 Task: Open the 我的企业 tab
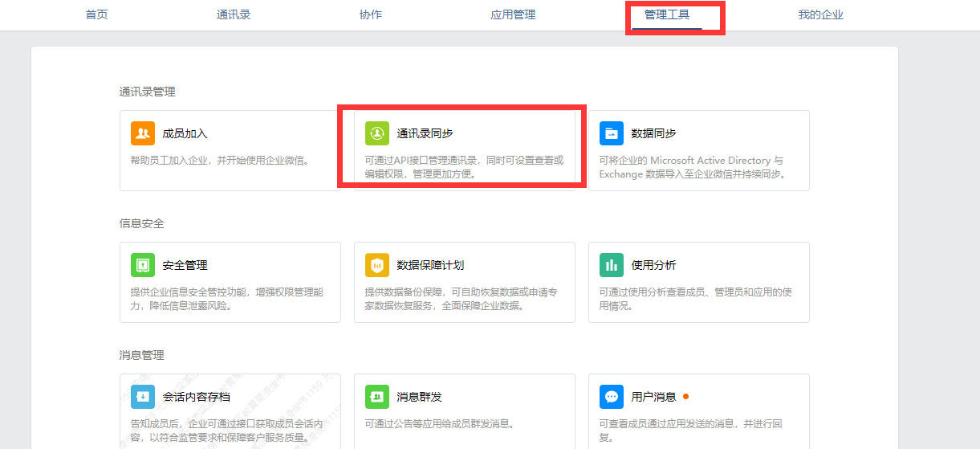point(820,14)
